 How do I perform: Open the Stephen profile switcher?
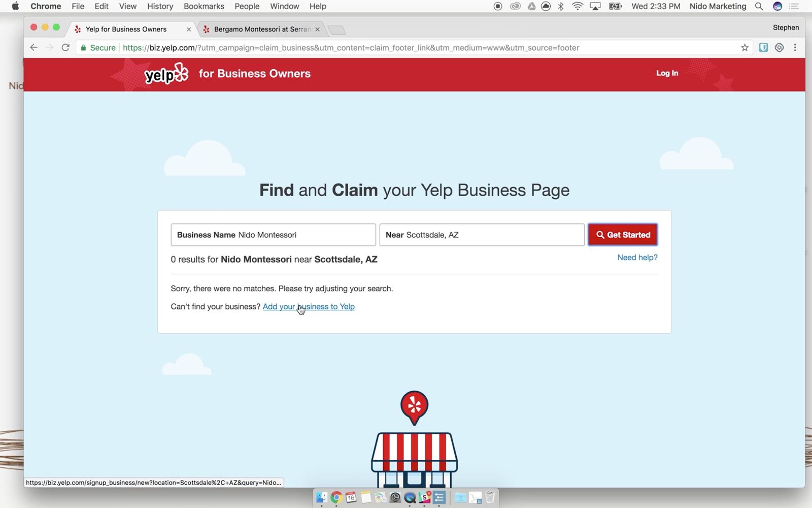(786, 27)
